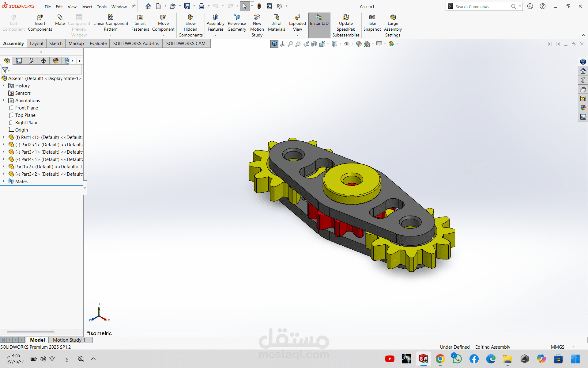Toggle the Section View icon
The image size is (588, 368).
(x=314, y=44)
